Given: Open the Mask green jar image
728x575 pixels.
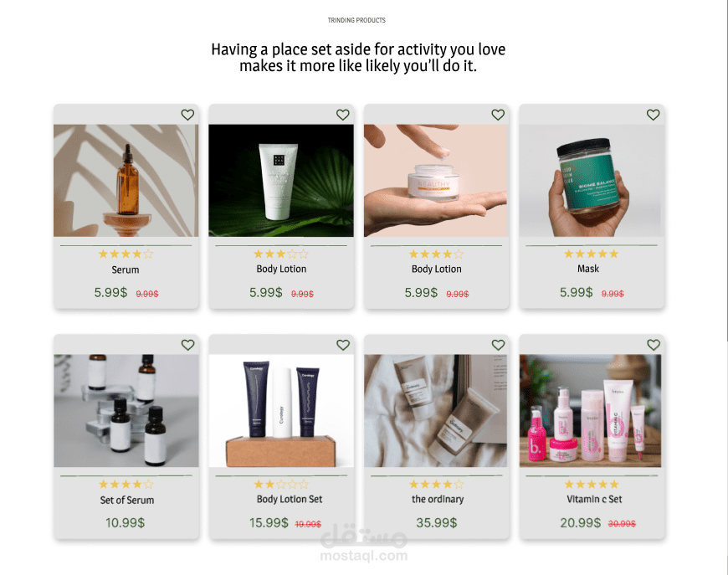Looking at the screenshot, I should point(592,180).
